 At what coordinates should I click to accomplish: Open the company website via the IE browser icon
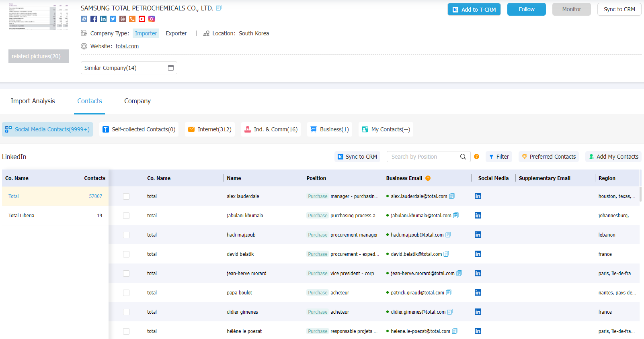84,19
